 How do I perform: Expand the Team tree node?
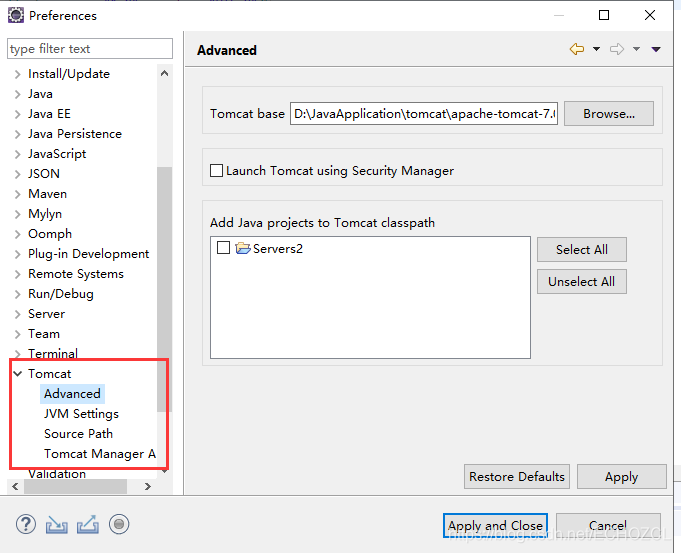tap(17, 334)
